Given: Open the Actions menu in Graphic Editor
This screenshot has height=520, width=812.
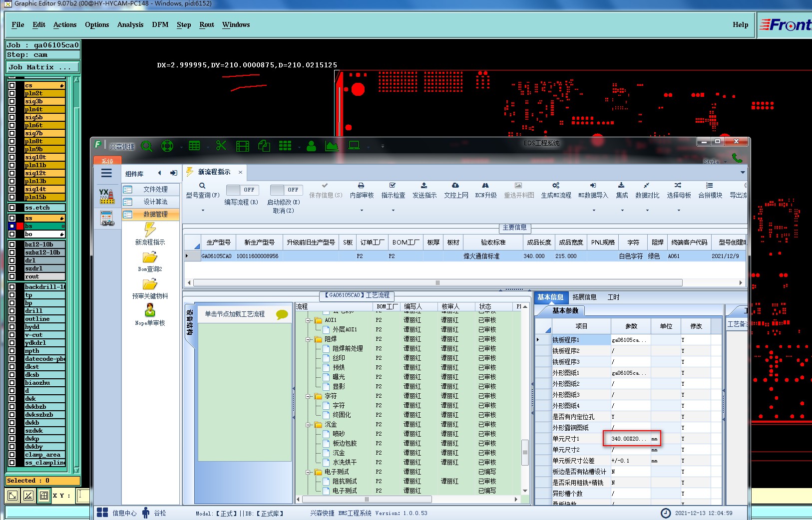Looking at the screenshot, I should [65, 24].
